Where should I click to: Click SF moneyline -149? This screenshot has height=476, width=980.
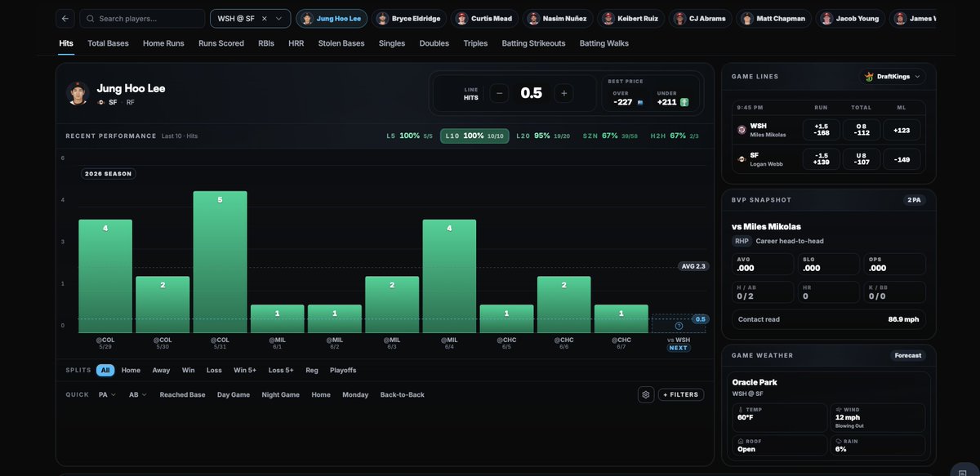[902, 158]
